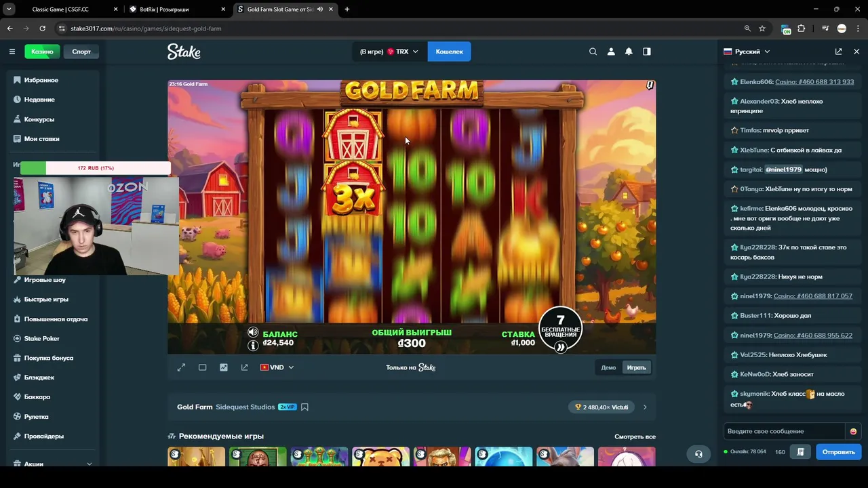Focus the chat message input field
868x488 pixels.
[x=785, y=431]
